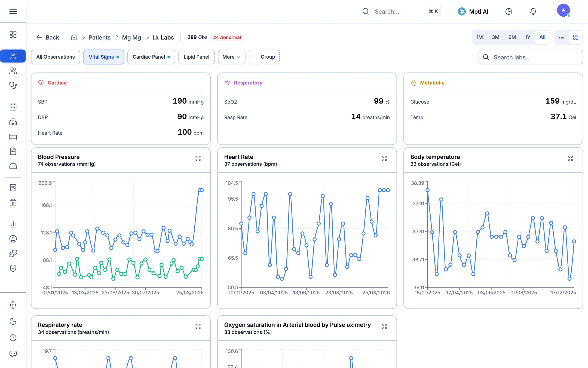This screenshot has width=588, height=368.
Task: Go Back to previous page
Action: (48, 37)
